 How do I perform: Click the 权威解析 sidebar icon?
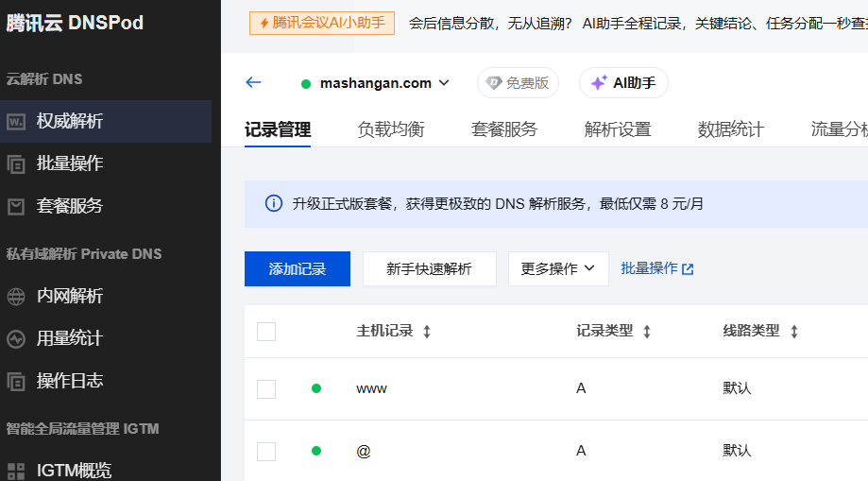pyautogui.click(x=16, y=121)
